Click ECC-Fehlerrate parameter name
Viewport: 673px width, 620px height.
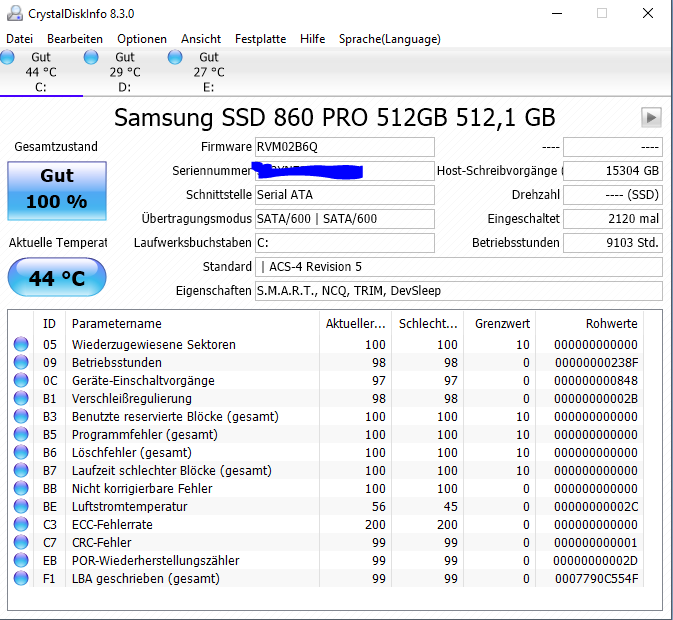click(x=112, y=525)
